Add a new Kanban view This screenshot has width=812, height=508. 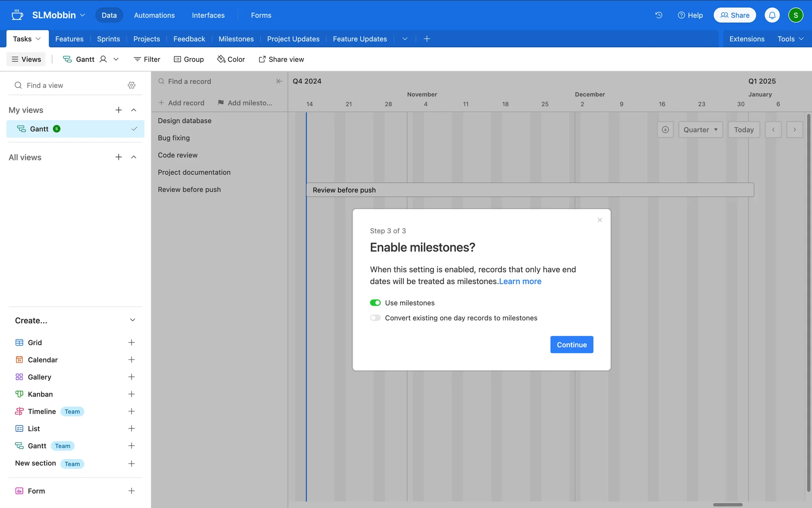[132, 394]
